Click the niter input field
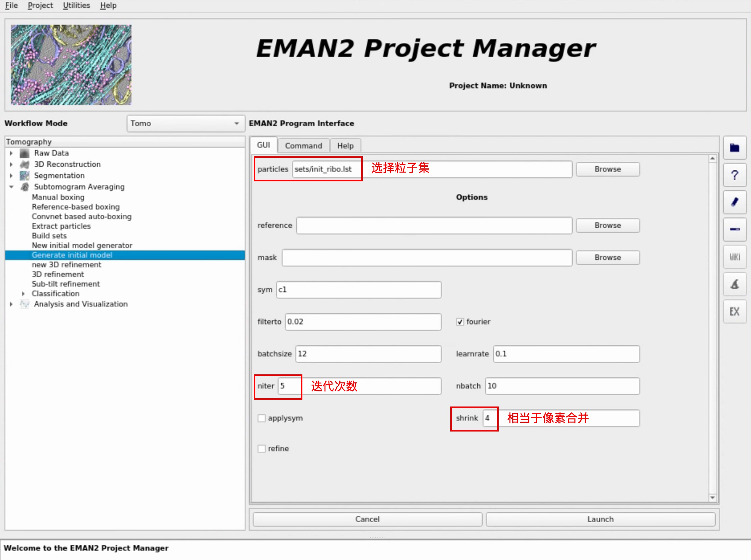The image size is (751, 560). (x=360, y=386)
